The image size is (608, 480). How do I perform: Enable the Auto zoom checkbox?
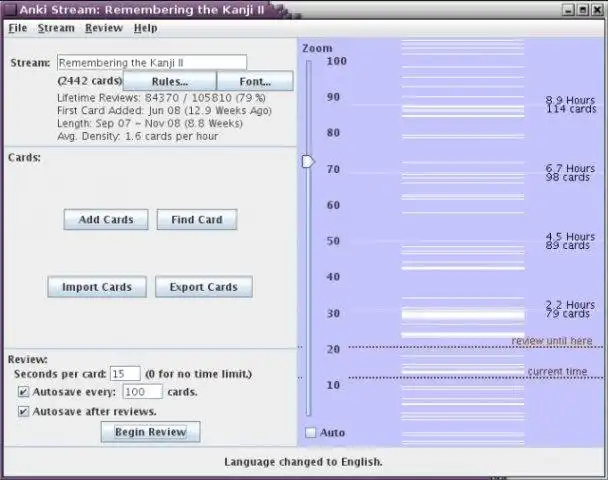[311, 432]
